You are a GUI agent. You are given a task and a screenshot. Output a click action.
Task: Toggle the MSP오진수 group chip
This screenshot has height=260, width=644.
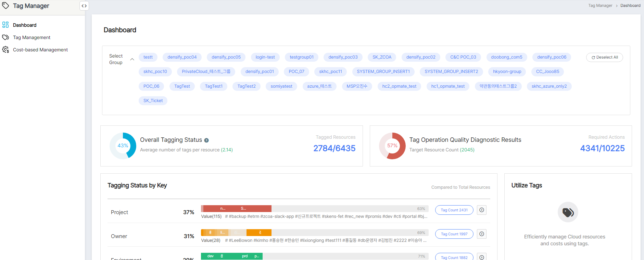357,86
